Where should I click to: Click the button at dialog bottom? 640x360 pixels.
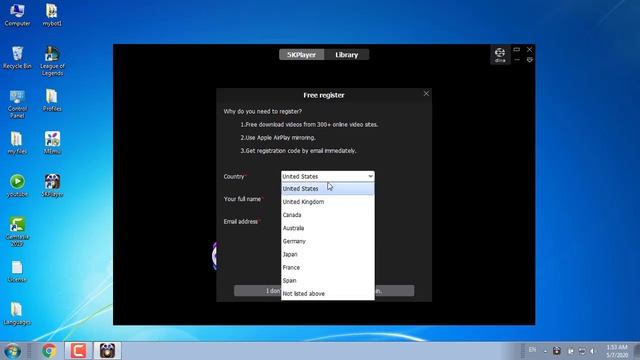click(324, 291)
